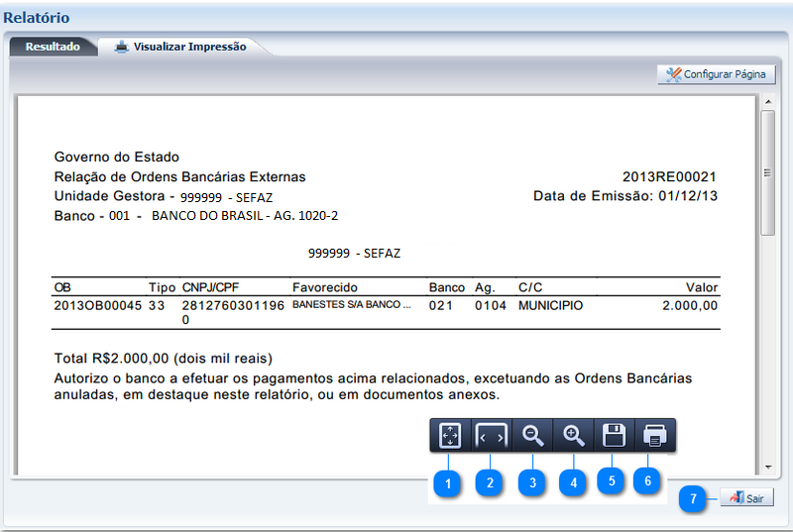Switch to the Resultado tab
Viewport: 793px width, 532px height.
tap(53, 47)
